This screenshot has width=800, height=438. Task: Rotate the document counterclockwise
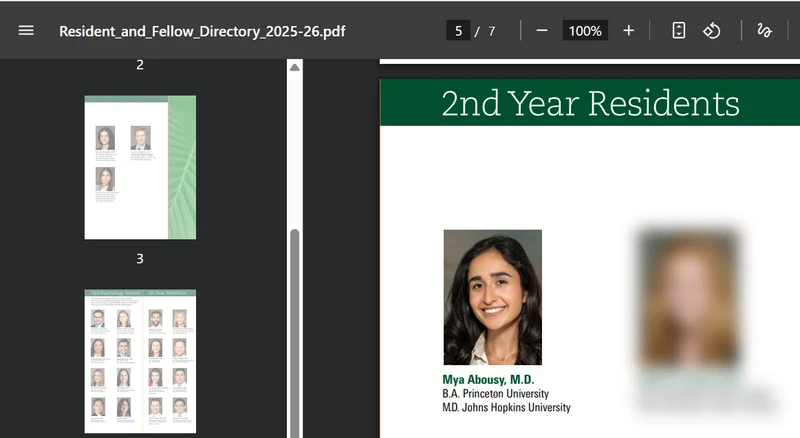click(712, 31)
